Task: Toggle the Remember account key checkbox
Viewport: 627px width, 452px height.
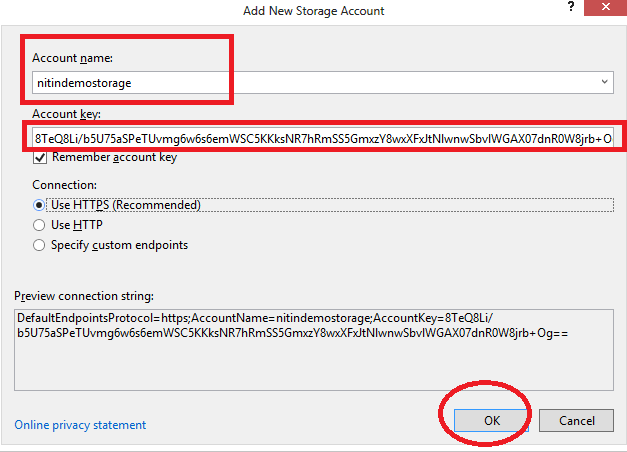Action: (x=40, y=158)
